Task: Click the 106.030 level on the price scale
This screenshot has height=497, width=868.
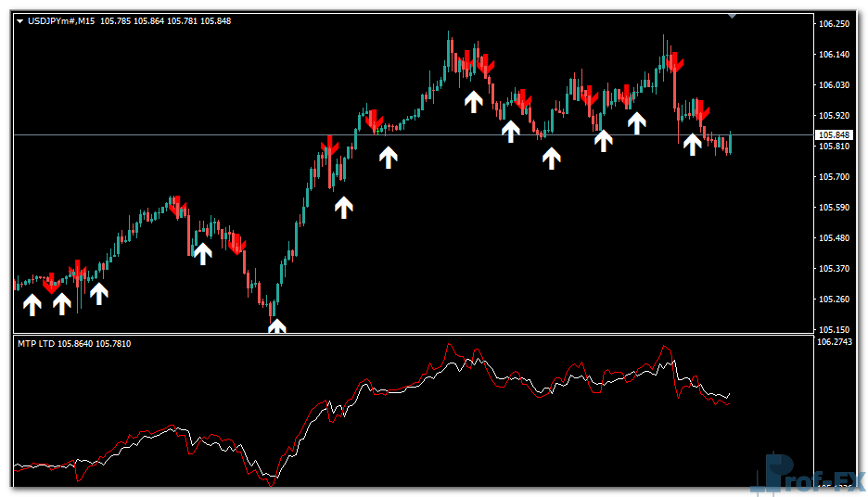Action: [x=835, y=85]
